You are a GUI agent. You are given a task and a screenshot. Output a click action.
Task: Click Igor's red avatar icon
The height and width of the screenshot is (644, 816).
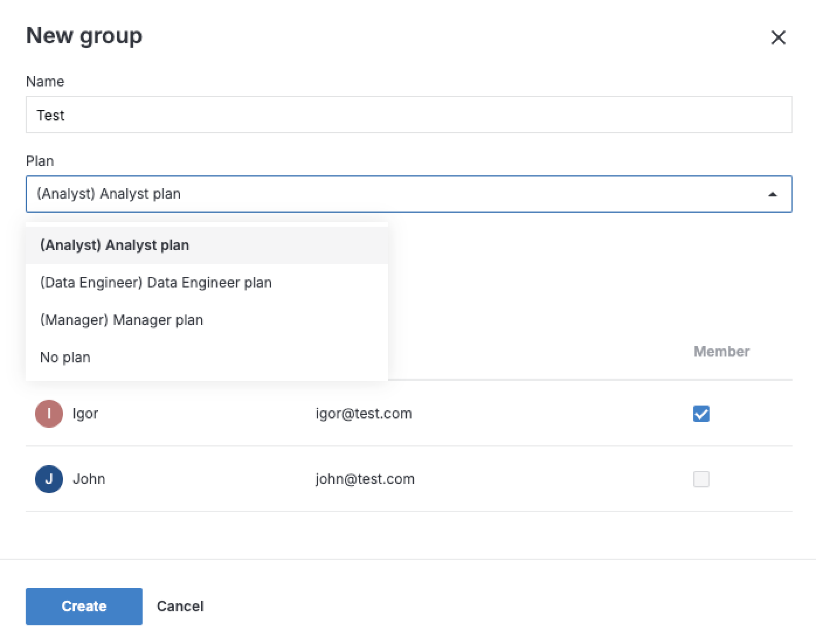[x=49, y=413]
